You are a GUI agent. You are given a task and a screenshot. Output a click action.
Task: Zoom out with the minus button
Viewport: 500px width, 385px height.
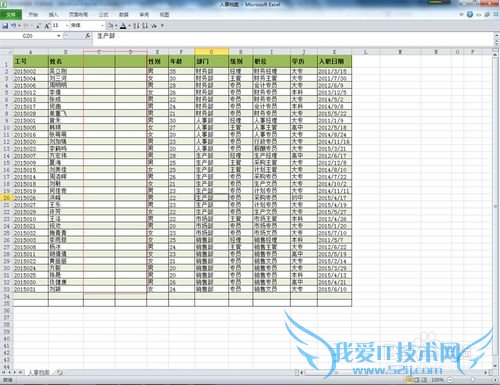(450, 380)
